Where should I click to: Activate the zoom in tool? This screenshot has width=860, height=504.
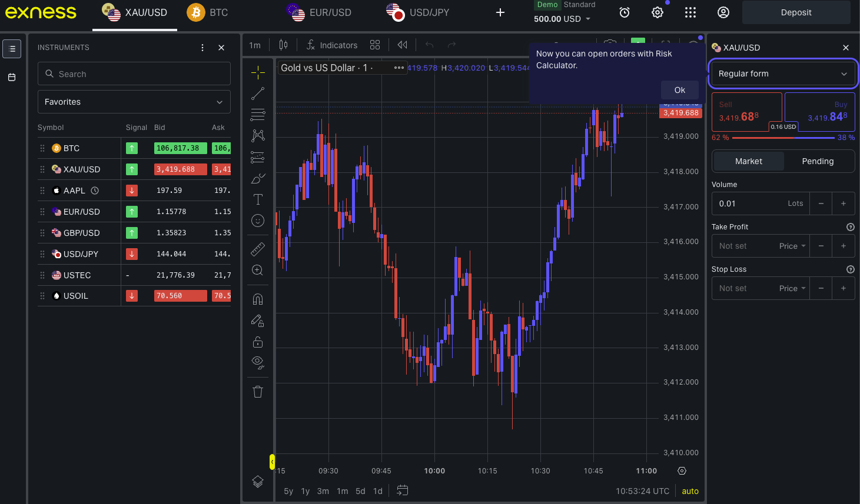pyautogui.click(x=258, y=271)
